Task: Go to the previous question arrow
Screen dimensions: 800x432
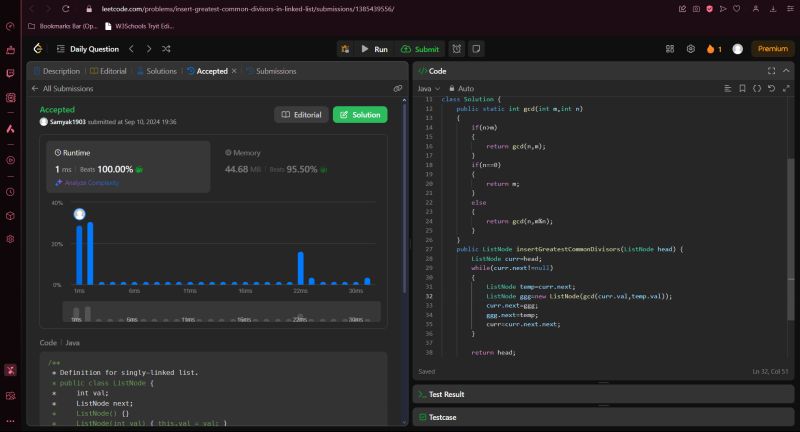Action: (132, 49)
